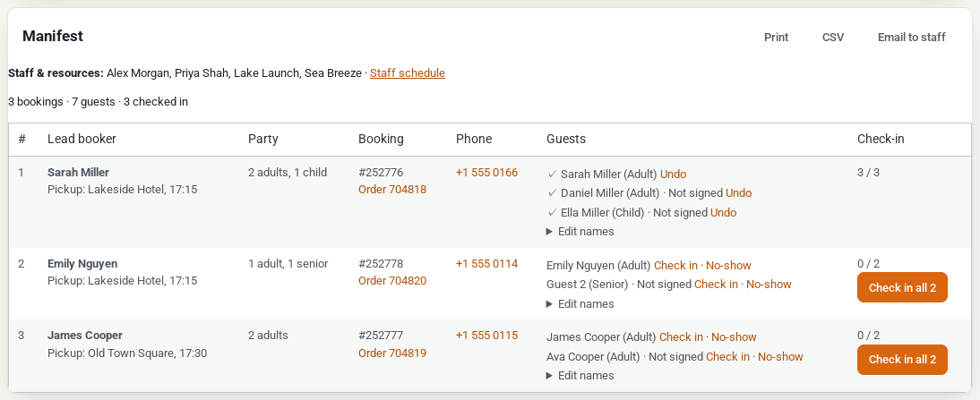Call phone number +1 555 0114

tap(487, 264)
